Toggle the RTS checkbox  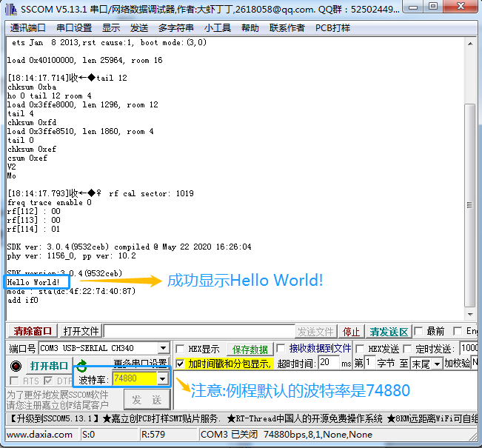pos(14,381)
